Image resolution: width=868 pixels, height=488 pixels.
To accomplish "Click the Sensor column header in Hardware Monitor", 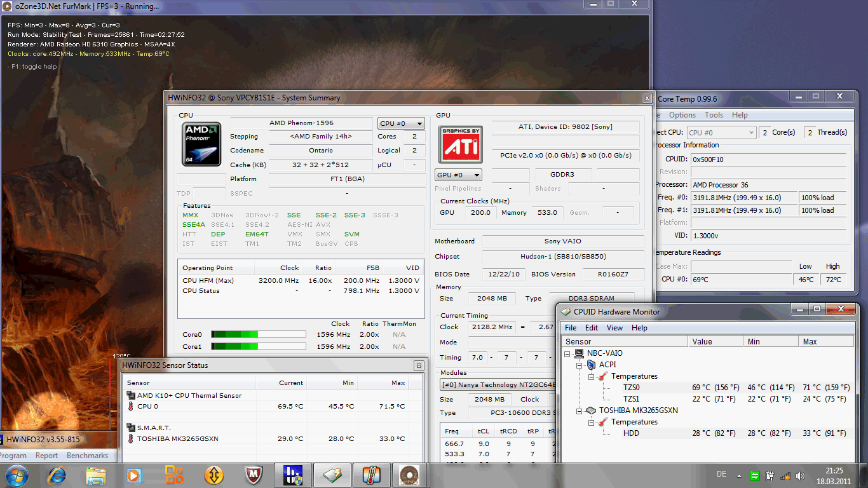I will [x=625, y=341].
